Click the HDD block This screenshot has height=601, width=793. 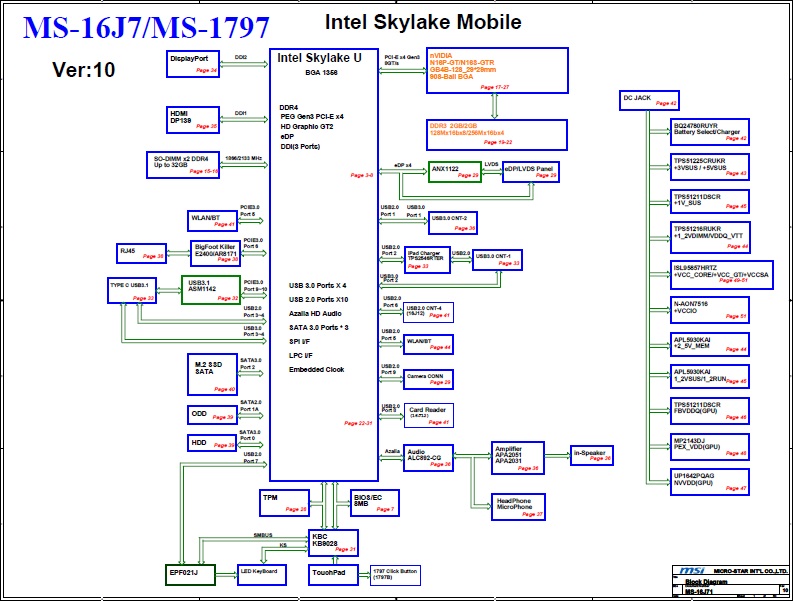coord(212,443)
